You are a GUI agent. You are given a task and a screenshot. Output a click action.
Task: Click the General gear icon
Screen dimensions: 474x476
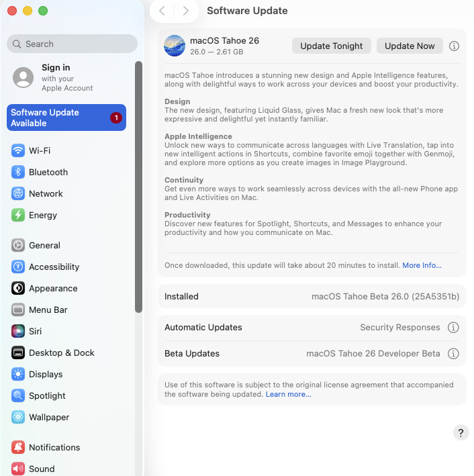18,245
